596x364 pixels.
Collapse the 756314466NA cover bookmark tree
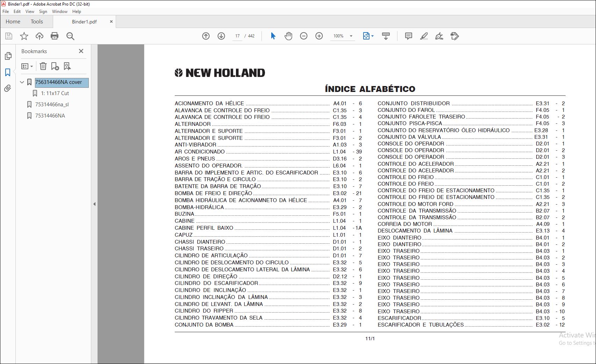click(x=22, y=82)
